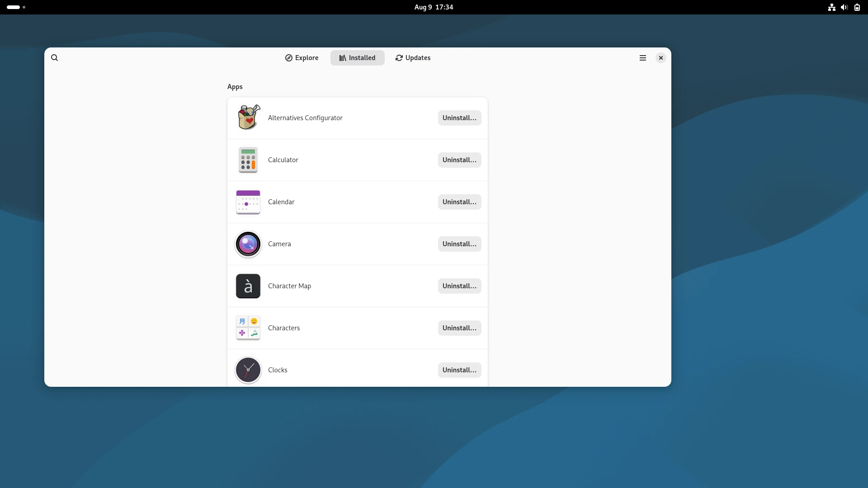Open the Clocks app page

277,370
